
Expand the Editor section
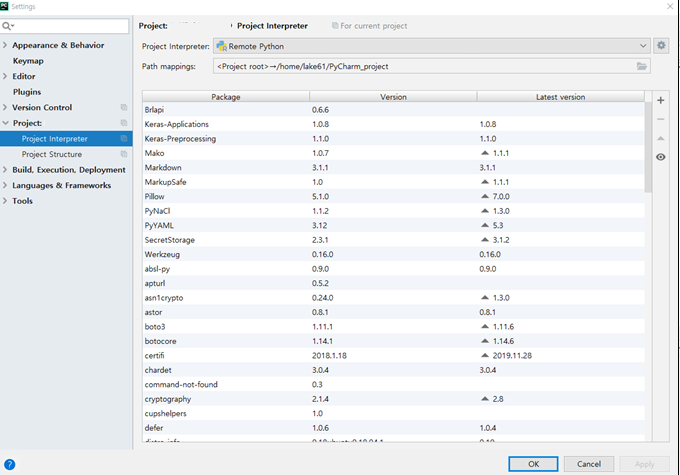[x=5, y=76]
